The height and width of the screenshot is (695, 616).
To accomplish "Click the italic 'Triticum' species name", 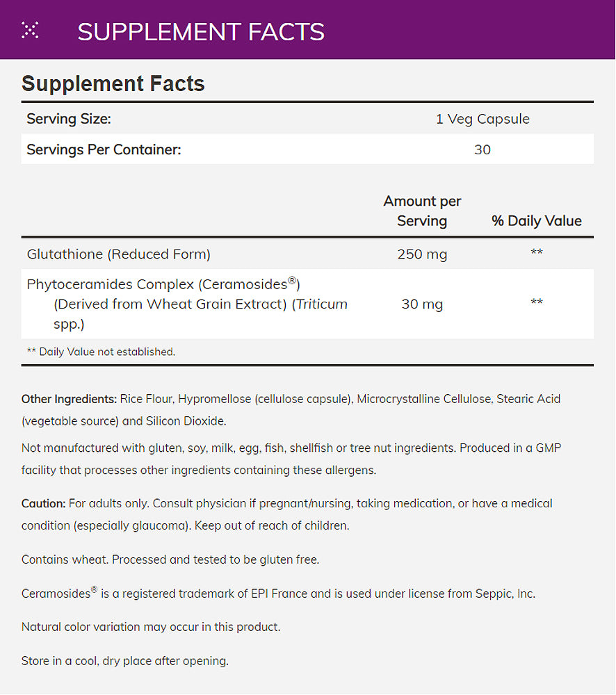I will tap(321, 304).
